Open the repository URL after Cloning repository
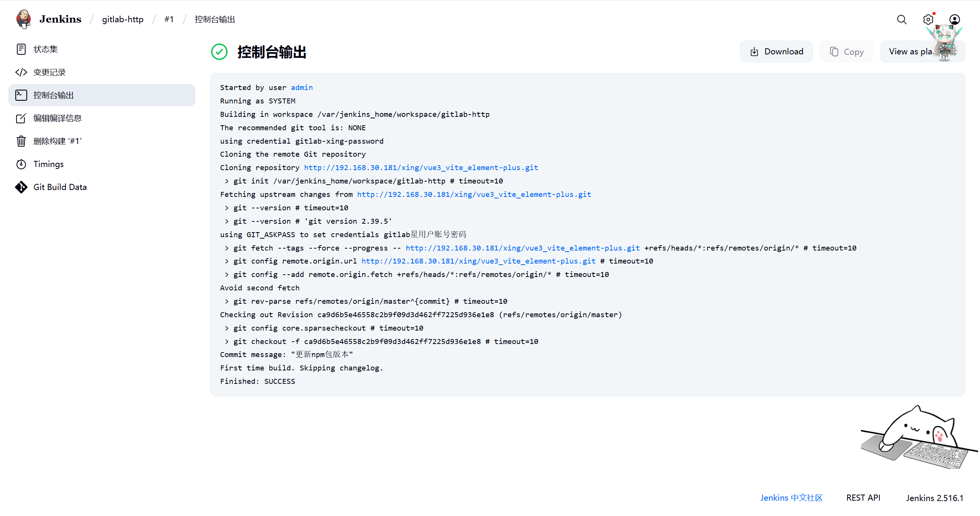The image size is (980, 516). coord(421,167)
